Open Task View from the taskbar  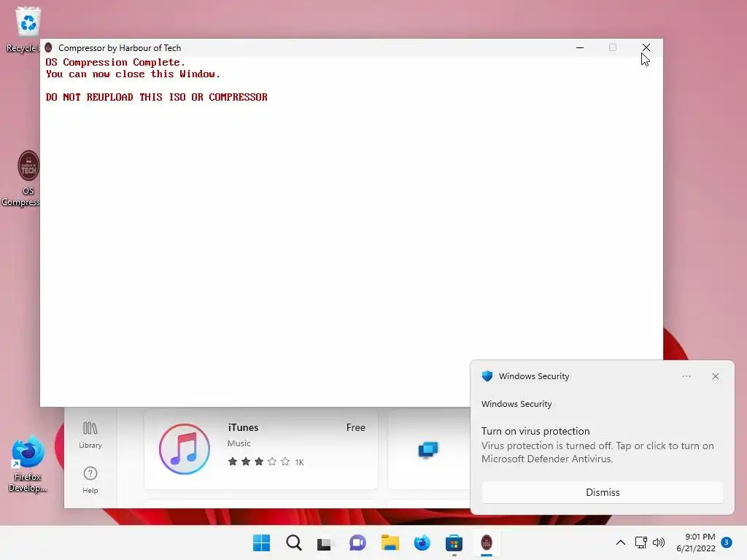point(325,542)
